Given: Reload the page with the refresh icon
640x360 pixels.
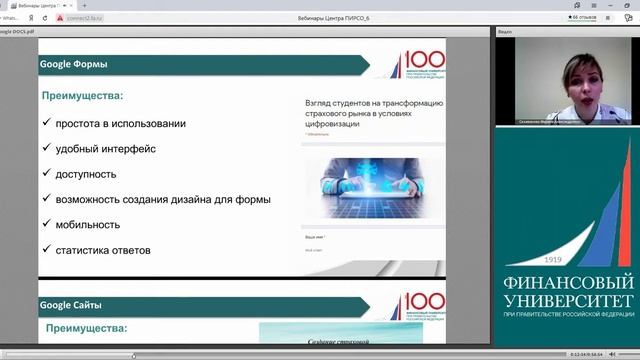Looking at the screenshot, I should point(45,18).
